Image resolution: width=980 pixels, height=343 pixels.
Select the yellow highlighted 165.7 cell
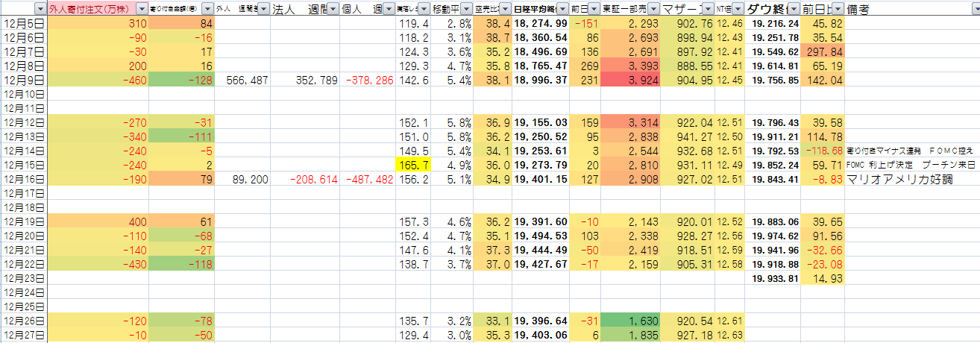coord(412,165)
